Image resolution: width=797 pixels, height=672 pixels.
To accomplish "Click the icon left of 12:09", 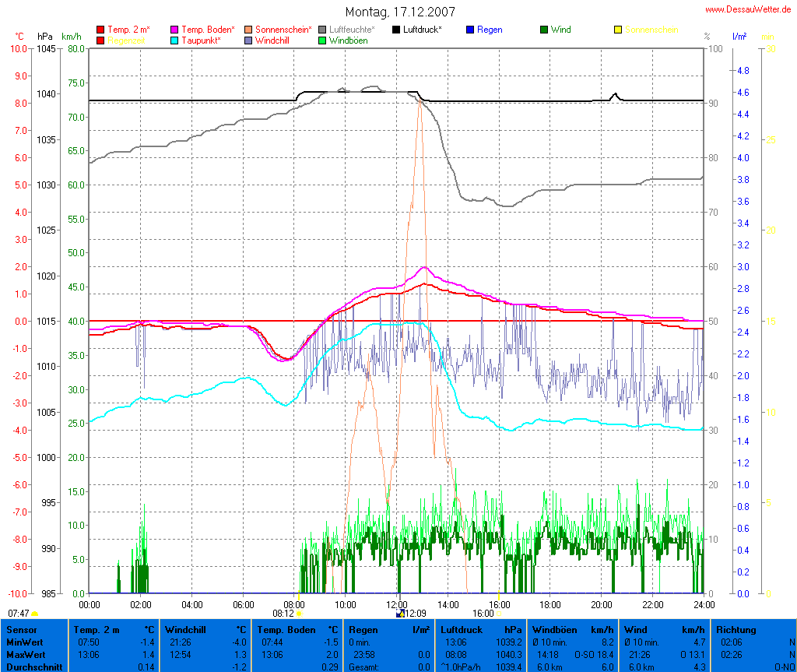I will [400, 614].
